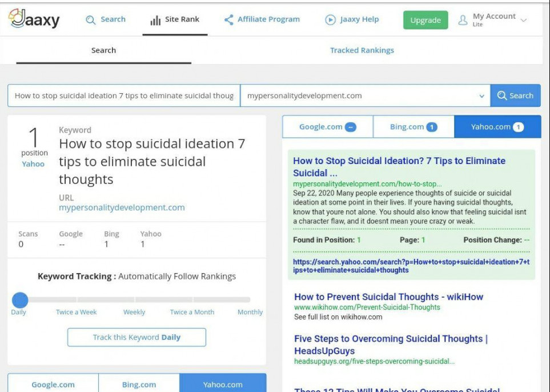The image size is (550, 392).
Task: Click the magnifier icon beside Search nav
Action: pyautogui.click(x=90, y=19)
